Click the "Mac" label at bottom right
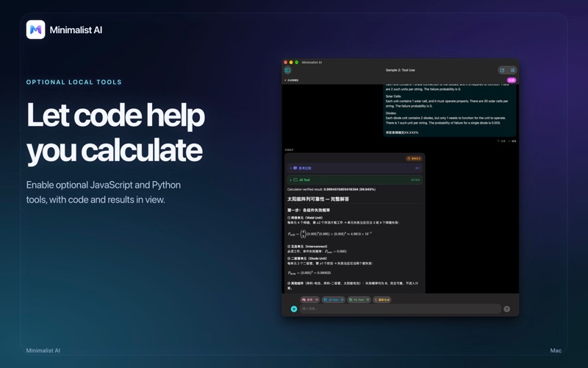Image resolution: width=588 pixels, height=368 pixels. tap(556, 350)
